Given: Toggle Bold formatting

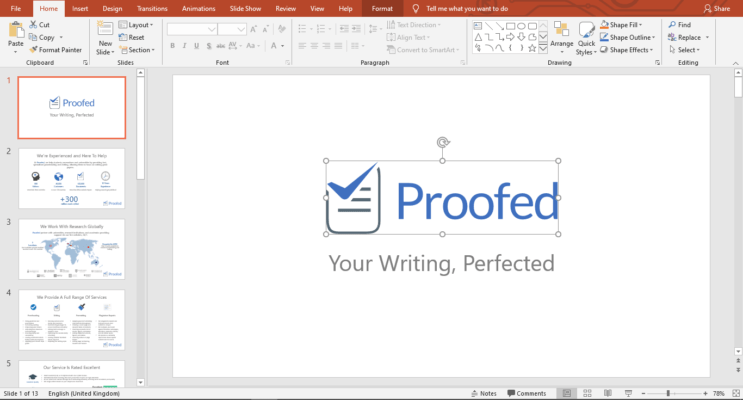Looking at the screenshot, I should pyautogui.click(x=172, y=45).
